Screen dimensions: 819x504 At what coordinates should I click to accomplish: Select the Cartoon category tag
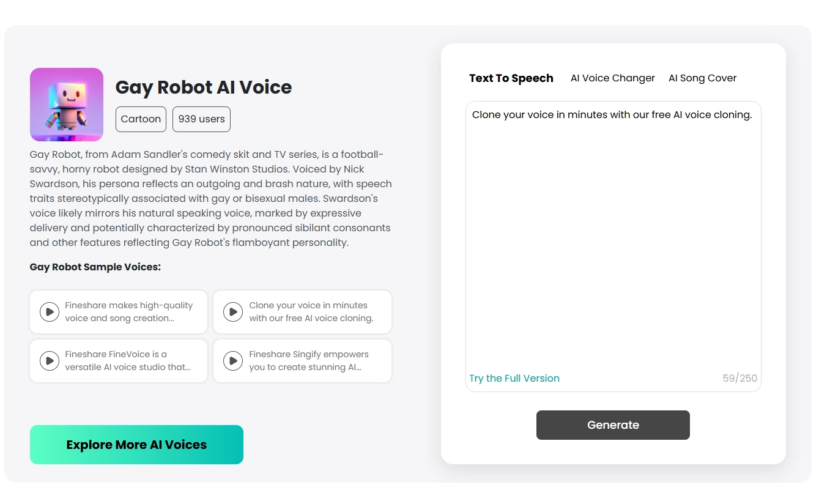(x=141, y=119)
